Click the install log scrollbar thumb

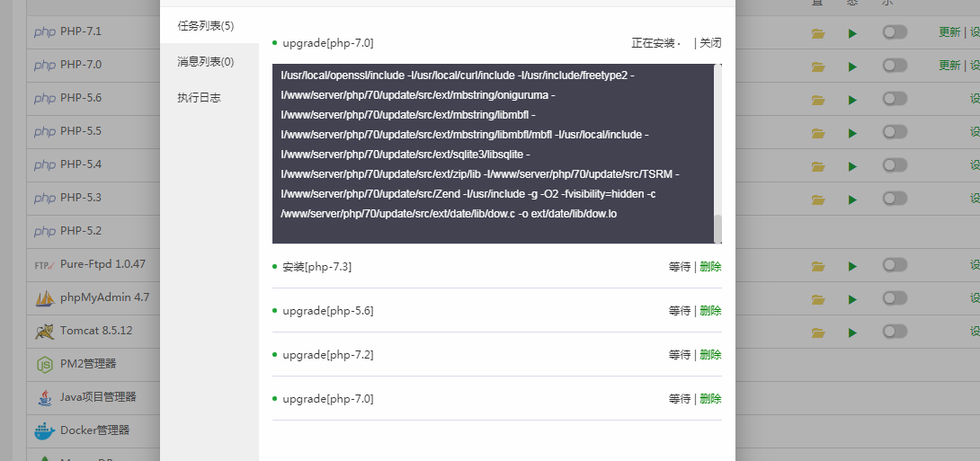(x=718, y=229)
